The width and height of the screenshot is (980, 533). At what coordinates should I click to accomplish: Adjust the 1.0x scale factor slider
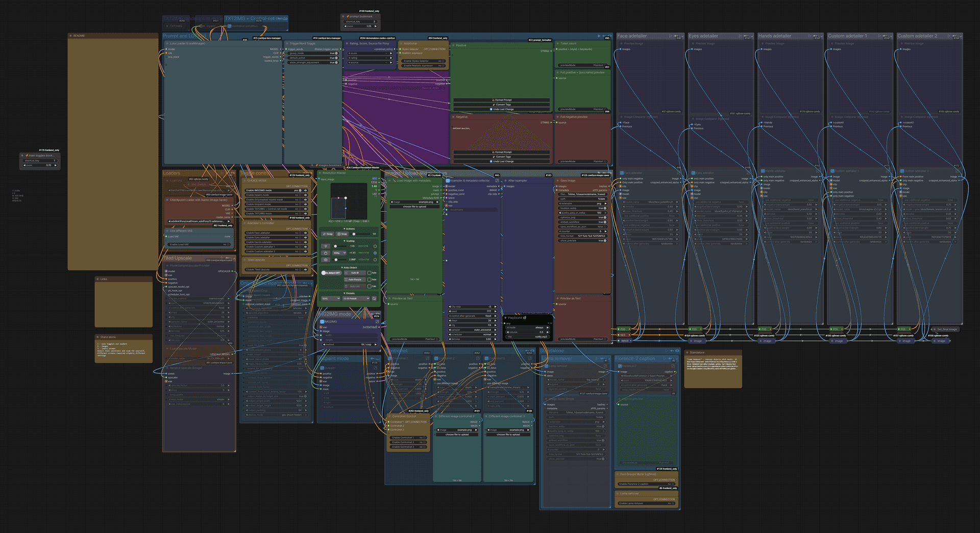[339, 246]
